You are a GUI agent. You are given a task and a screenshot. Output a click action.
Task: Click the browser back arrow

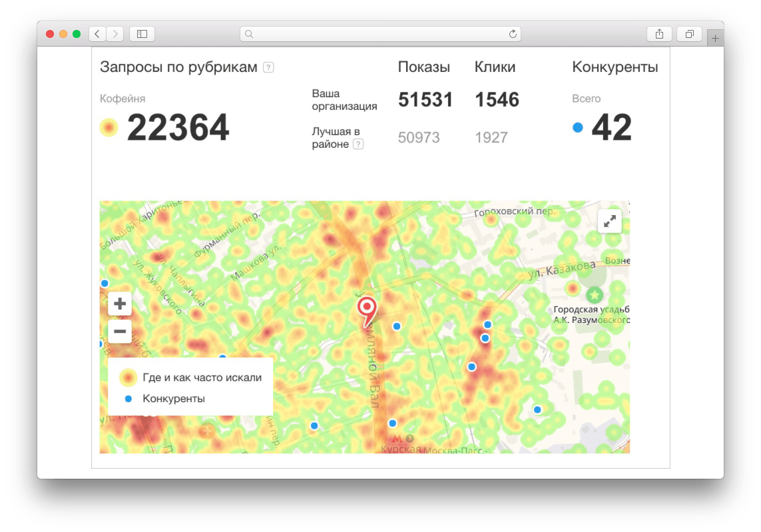tap(97, 34)
